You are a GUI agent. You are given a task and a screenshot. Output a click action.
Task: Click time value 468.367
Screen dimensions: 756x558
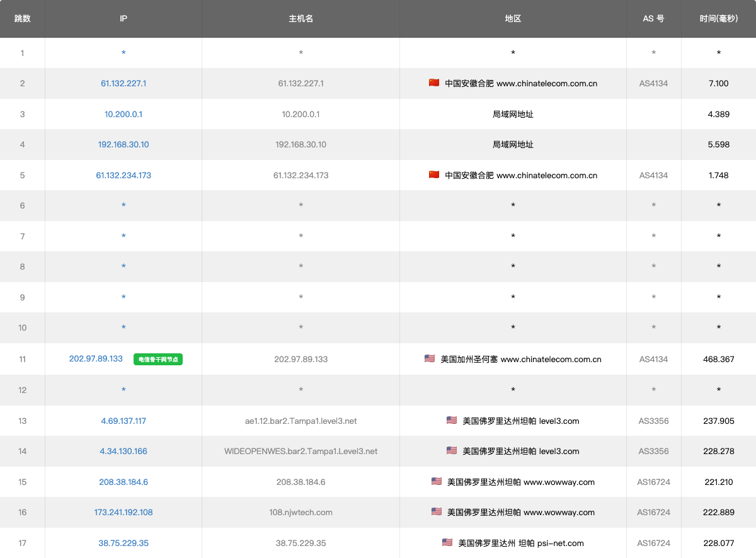tap(719, 359)
